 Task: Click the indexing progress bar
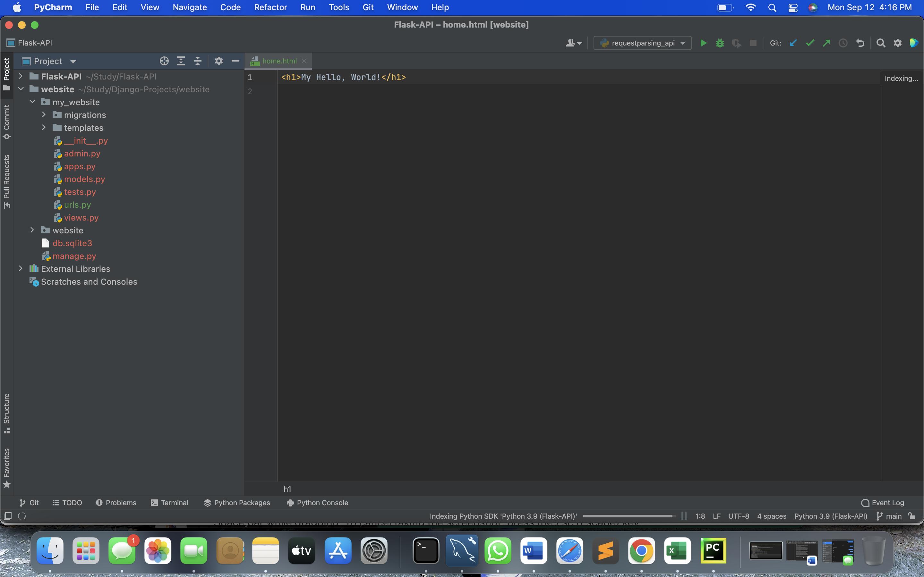click(627, 516)
